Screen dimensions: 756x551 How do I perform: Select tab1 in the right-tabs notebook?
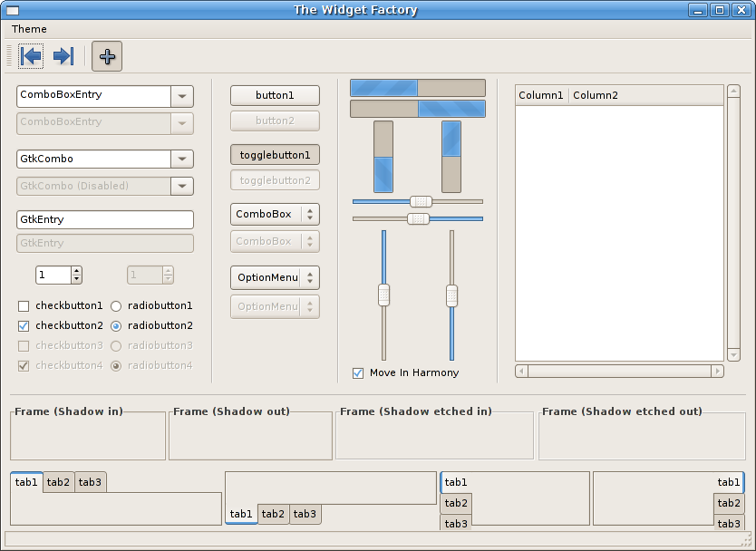click(729, 482)
